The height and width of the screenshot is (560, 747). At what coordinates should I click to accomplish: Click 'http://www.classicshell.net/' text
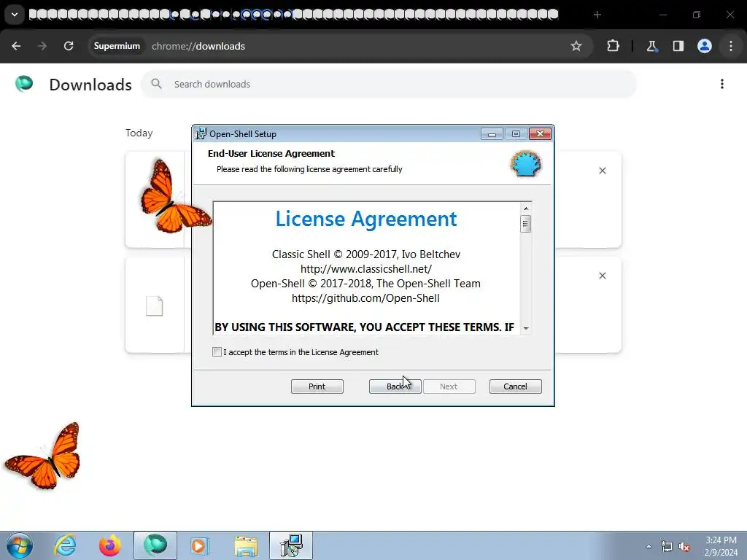coord(366,269)
